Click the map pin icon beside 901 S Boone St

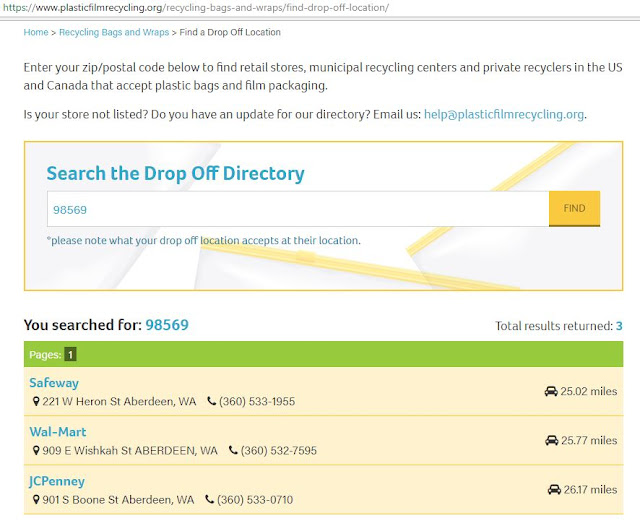36,499
